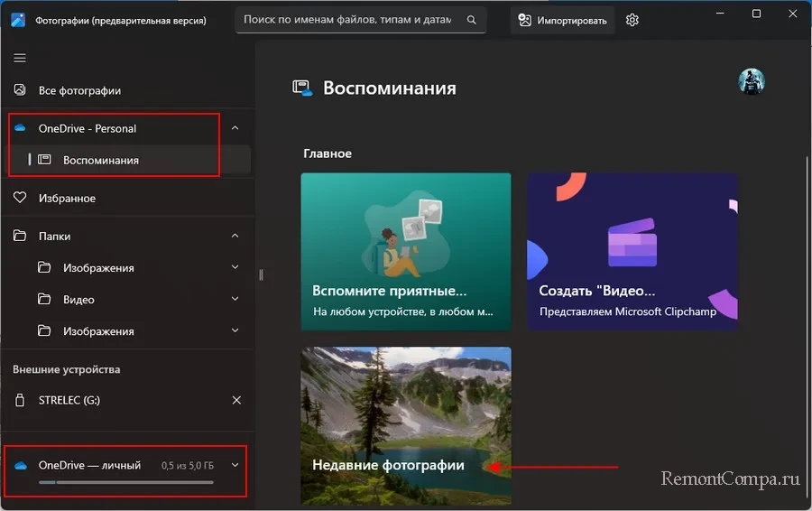Click the OneDrive — личный cloud icon
This screenshot has width=812, height=511.
click(21, 465)
